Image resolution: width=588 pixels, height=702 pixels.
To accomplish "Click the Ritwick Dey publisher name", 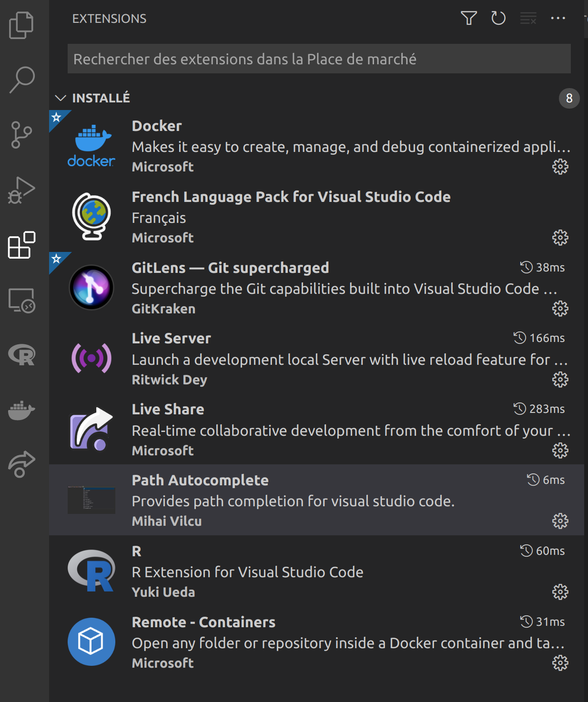I will coord(170,380).
